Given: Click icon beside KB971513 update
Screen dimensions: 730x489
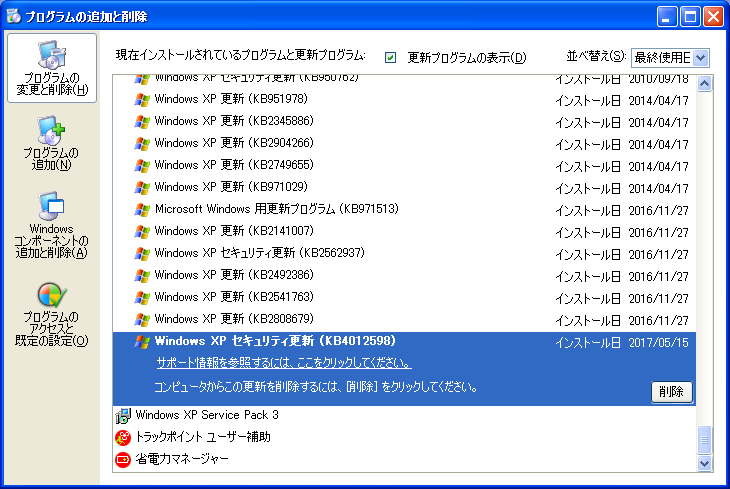Looking at the screenshot, I should click(142, 209).
